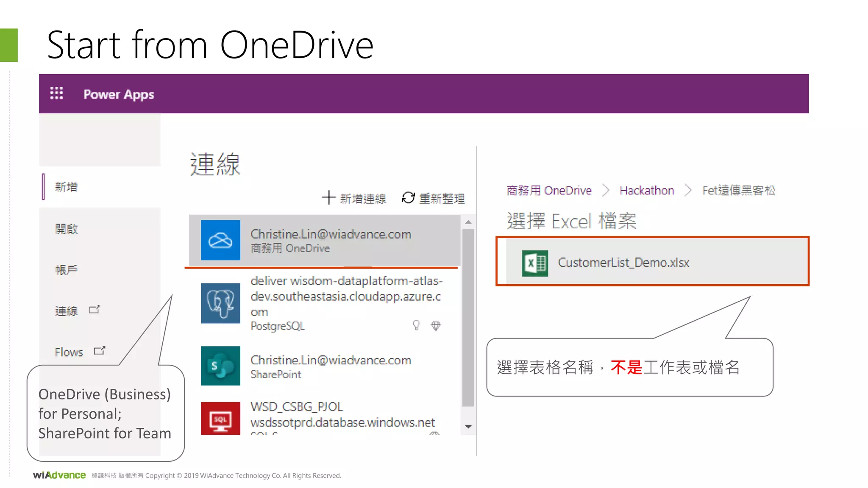Click the 重新整理 button
The width and height of the screenshot is (868, 488).
click(433, 198)
